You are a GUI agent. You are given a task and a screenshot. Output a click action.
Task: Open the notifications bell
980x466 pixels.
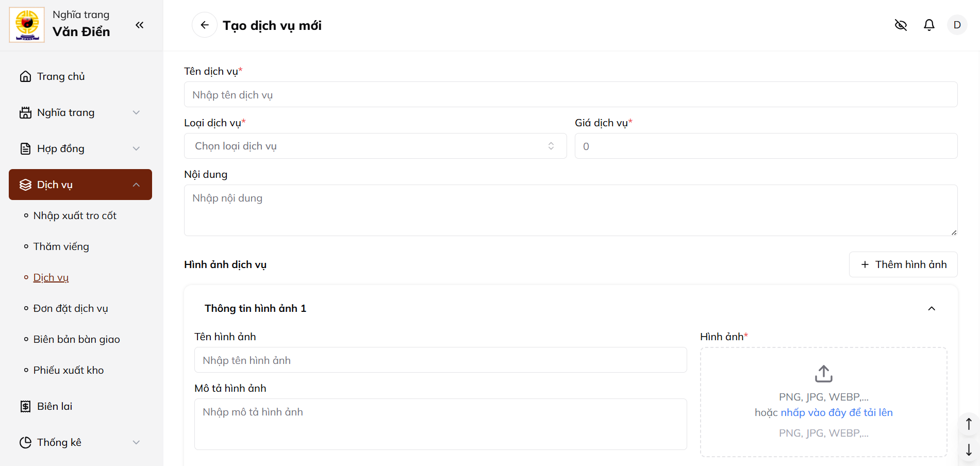929,25
